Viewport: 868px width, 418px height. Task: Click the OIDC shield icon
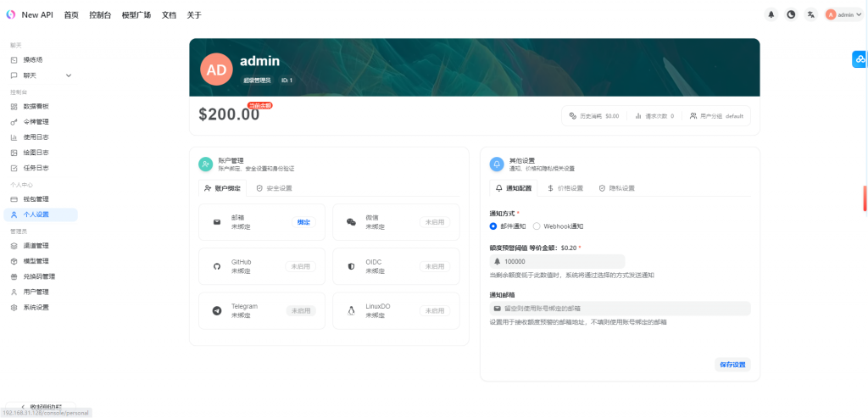coord(351,266)
